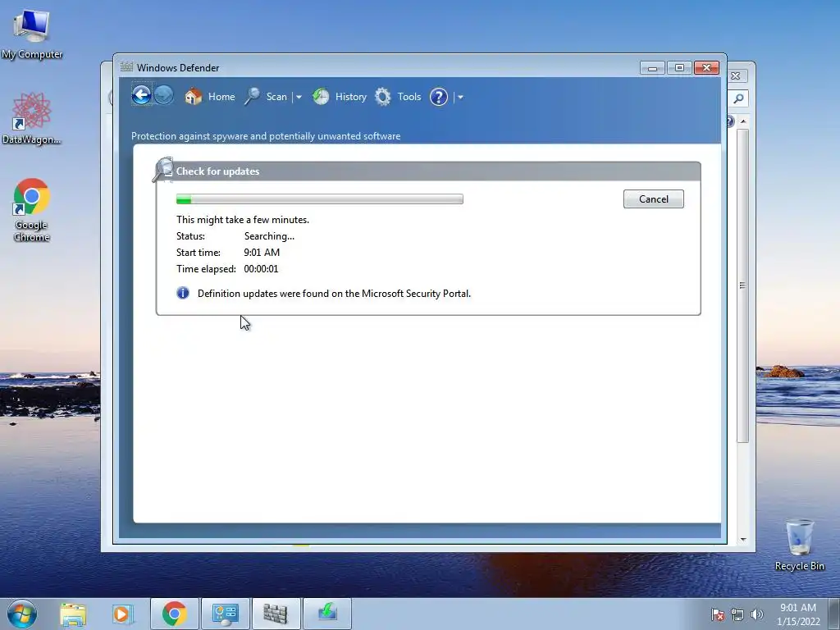
Task: Click the 'Time elapsed' value 00:00:01
Action: click(261, 269)
